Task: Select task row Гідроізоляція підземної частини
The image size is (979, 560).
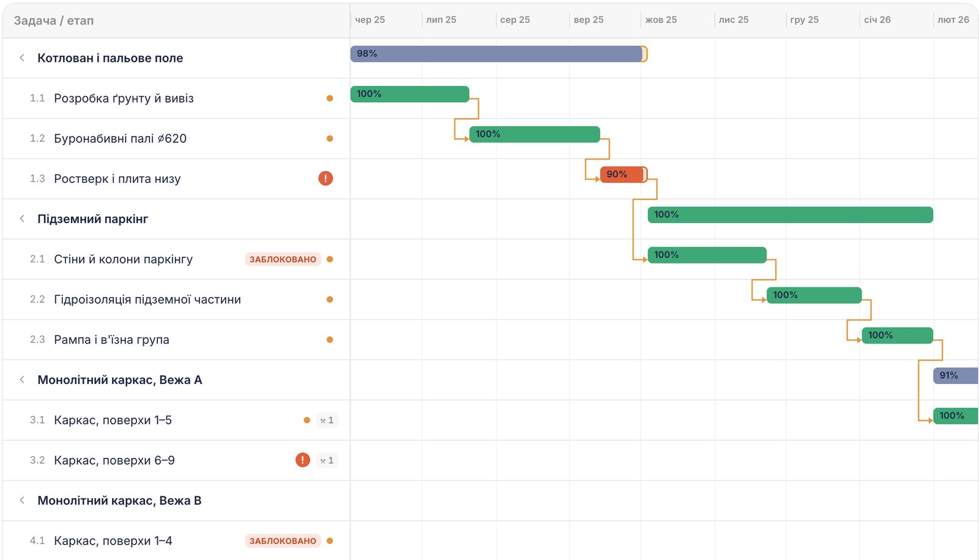Action: (x=176, y=300)
